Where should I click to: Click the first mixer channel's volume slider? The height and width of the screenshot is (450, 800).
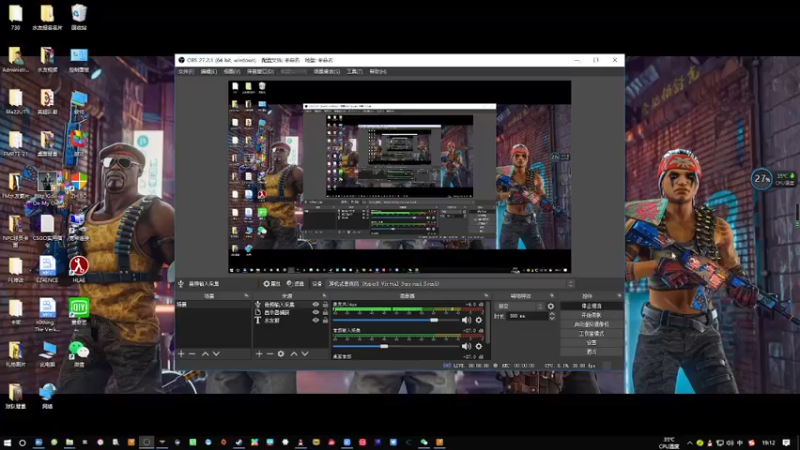[396, 320]
